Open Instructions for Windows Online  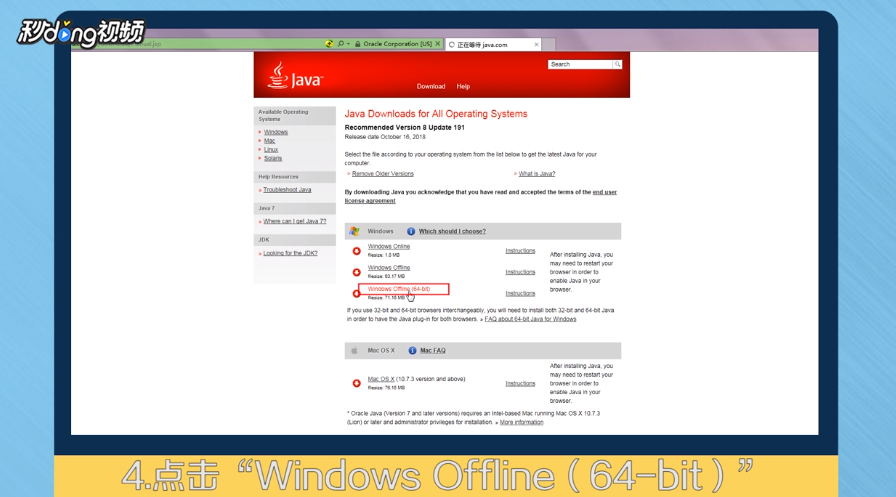pos(520,251)
